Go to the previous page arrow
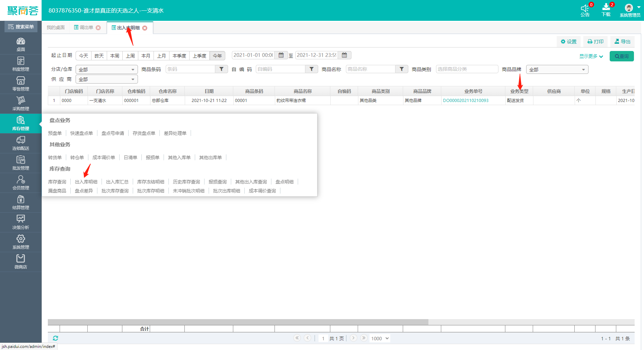Screen dimensions: 644x350 point(307,338)
